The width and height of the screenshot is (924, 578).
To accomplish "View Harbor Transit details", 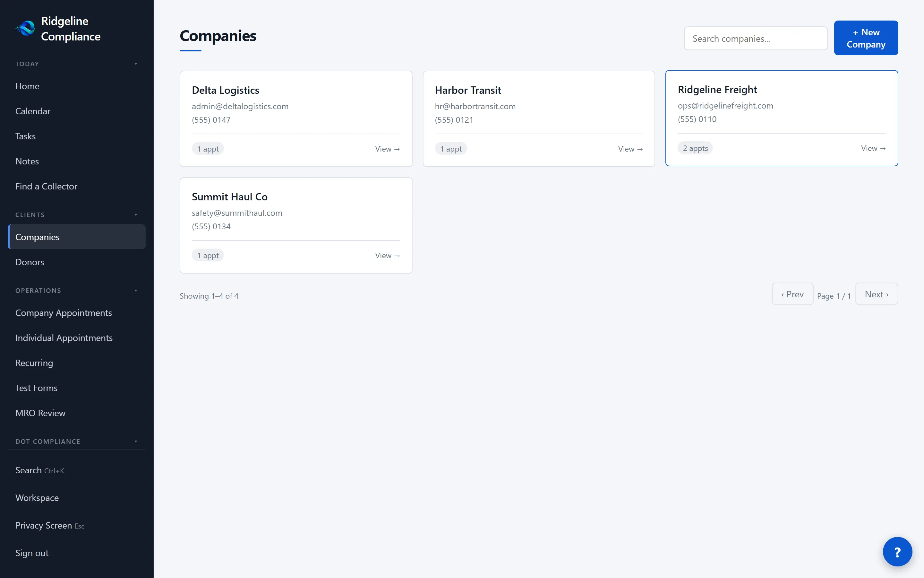I will pos(630,149).
